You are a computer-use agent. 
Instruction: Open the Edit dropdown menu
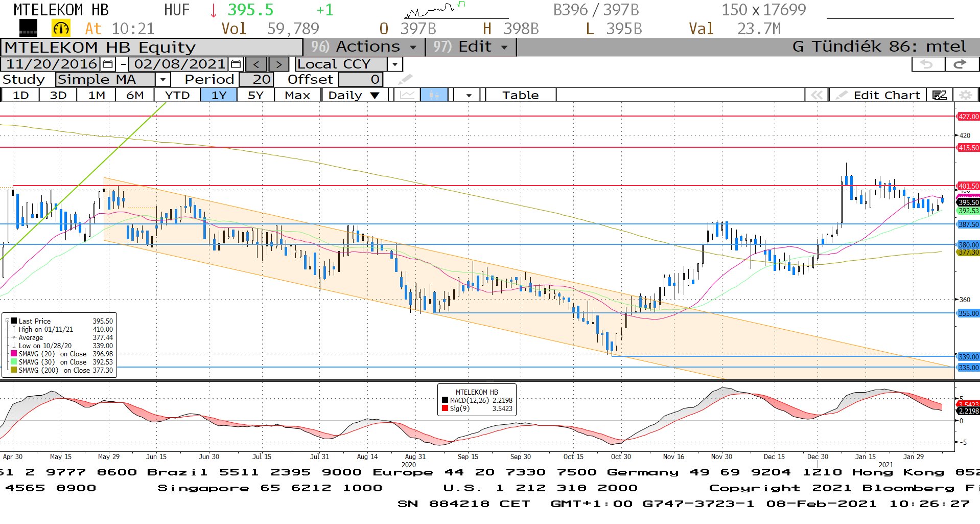pyautogui.click(x=471, y=47)
